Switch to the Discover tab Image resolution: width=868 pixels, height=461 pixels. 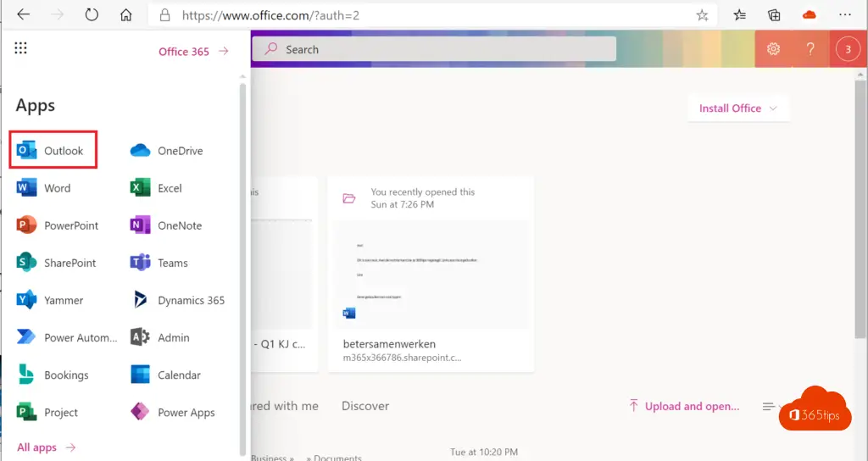tap(365, 406)
